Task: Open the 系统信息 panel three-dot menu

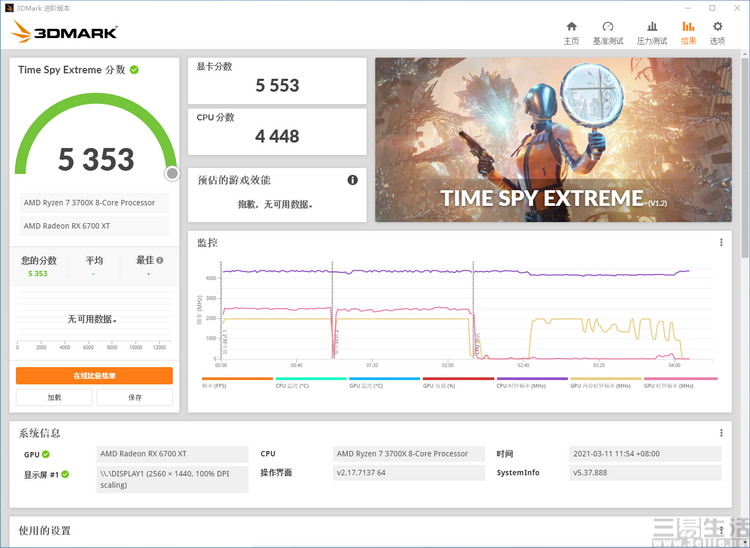Action: [721, 433]
